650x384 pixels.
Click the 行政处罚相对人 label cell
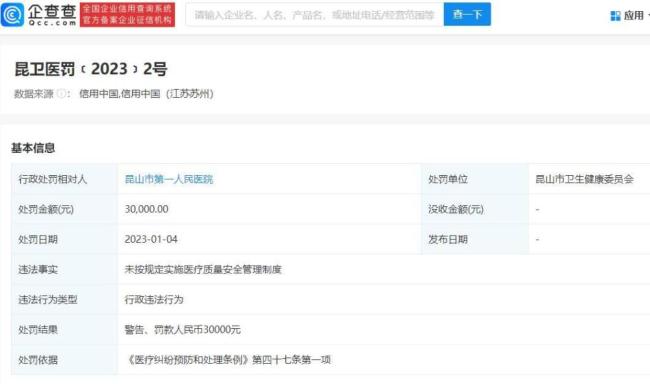point(65,179)
